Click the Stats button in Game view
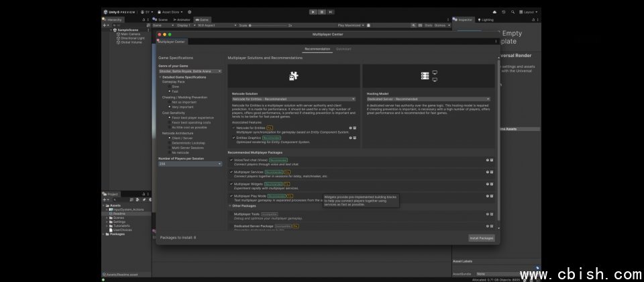The image size is (644, 282). [429, 25]
